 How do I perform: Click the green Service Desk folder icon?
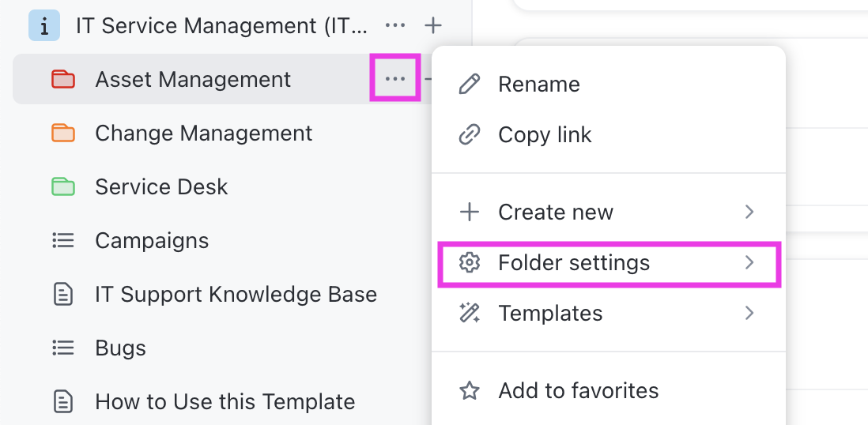pos(63,186)
